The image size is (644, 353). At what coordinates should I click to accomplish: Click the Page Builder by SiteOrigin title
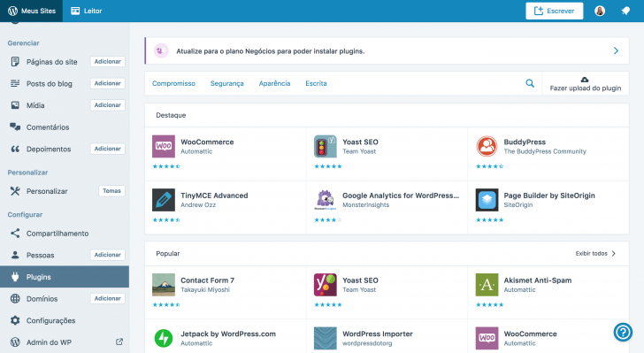point(549,196)
